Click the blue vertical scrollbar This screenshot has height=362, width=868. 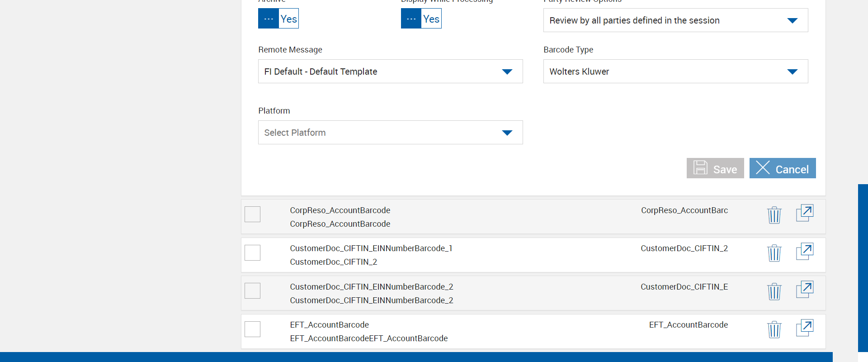click(x=863, y=267)
